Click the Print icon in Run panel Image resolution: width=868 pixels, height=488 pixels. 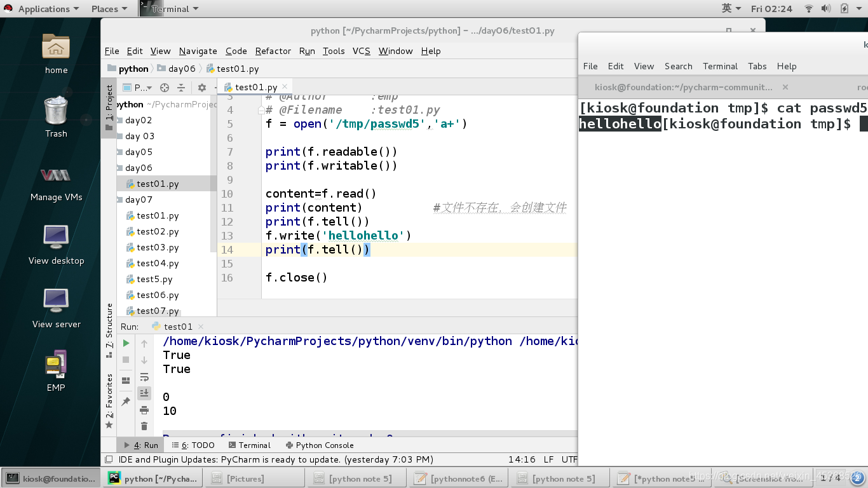[144, 410]
